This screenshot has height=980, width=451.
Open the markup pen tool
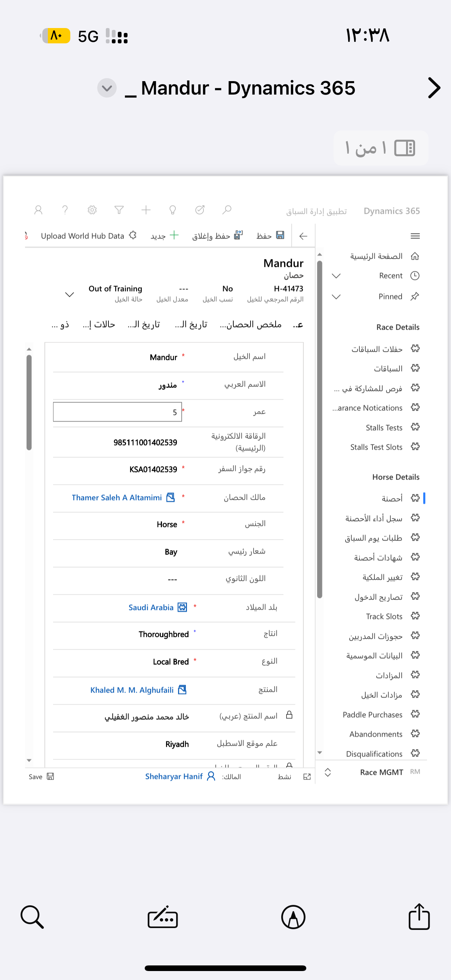[293, 917]
